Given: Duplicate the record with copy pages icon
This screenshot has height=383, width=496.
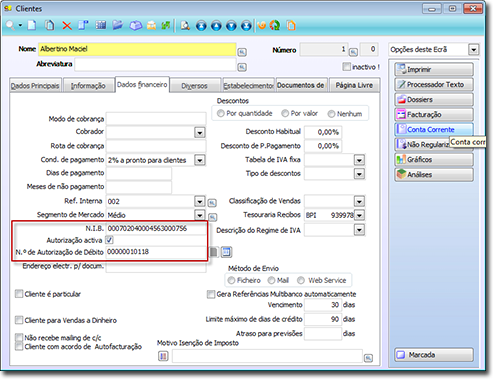Looking at the screenshot, I should 50,25.
